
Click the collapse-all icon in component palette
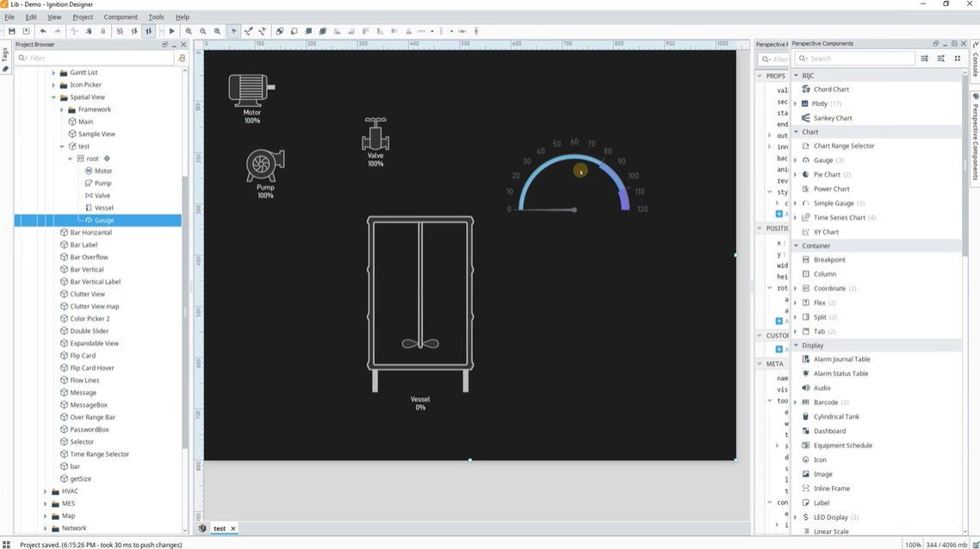tap(940, 58)
